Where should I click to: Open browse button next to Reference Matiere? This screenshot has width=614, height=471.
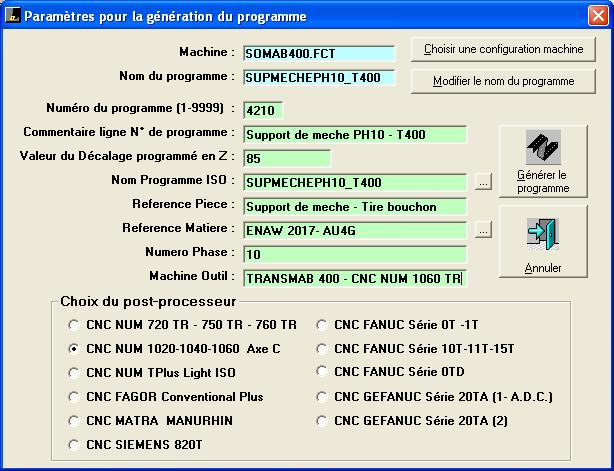click(x=484, y=230)
